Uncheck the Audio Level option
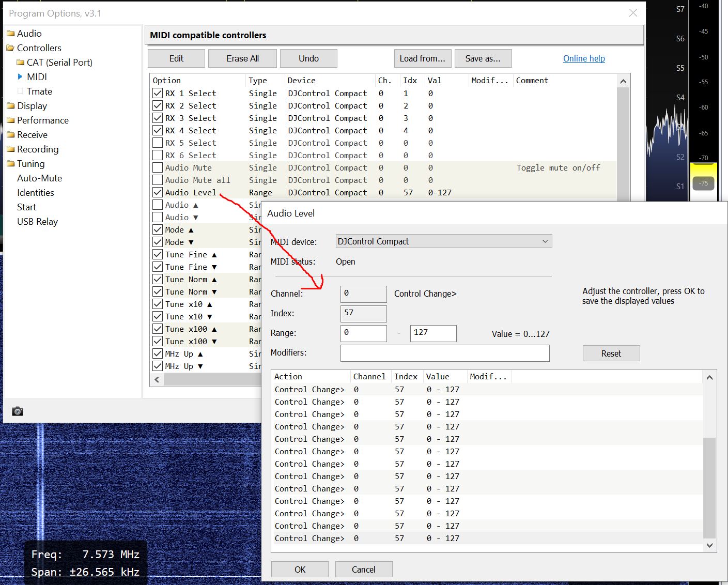This screenshot has height=585, width=728. pyautogui.click(x=158, y=193)
